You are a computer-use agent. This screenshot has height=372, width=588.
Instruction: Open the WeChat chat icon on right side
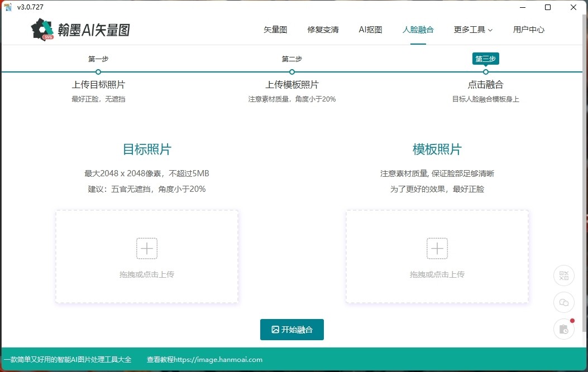[563, 302]
